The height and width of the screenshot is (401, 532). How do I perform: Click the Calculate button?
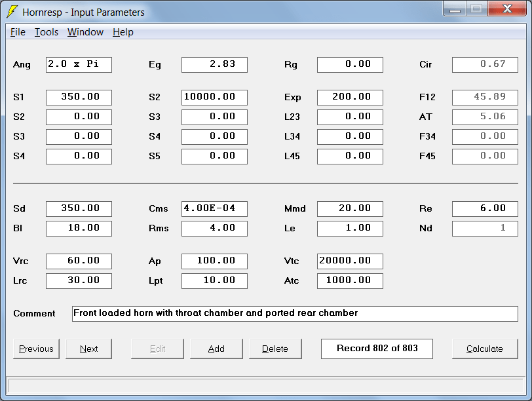485,349
